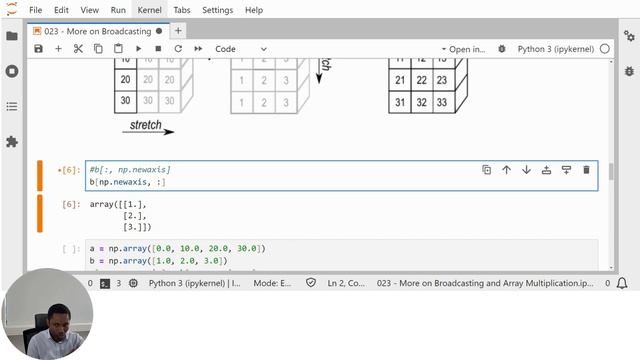Insert a cell below the active cell

pyautogui.click(x=567, y=170)
